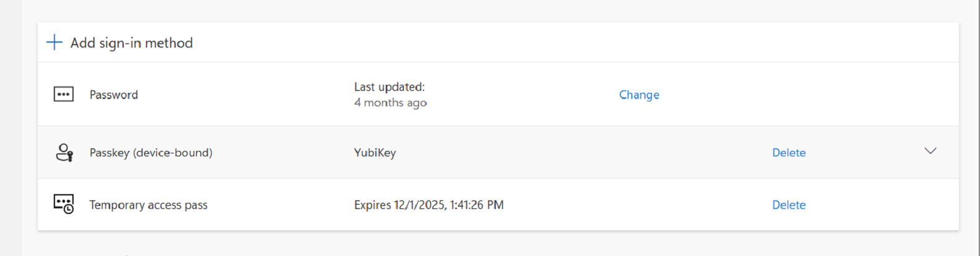Select the Temporary access pass label

point(148,205)
